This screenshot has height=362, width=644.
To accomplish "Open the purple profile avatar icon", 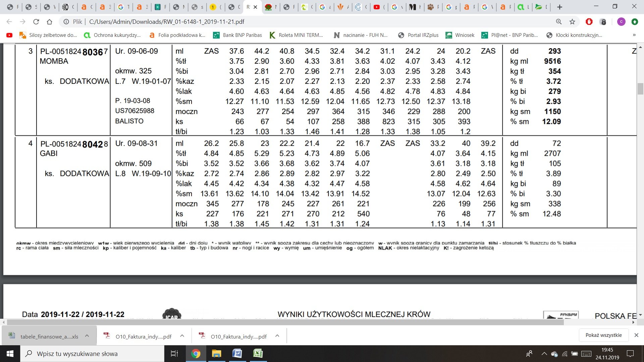I will tap(621, 22).
